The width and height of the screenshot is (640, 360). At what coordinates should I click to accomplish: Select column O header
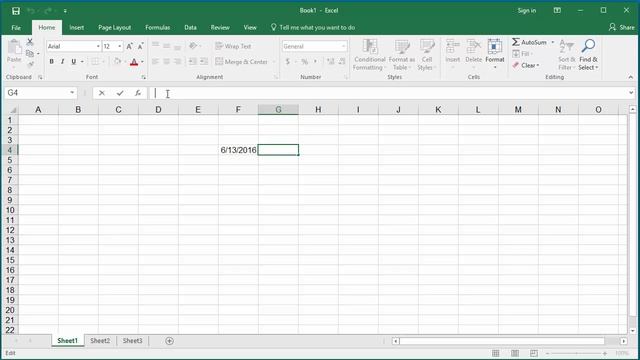[x=598, y=109]
